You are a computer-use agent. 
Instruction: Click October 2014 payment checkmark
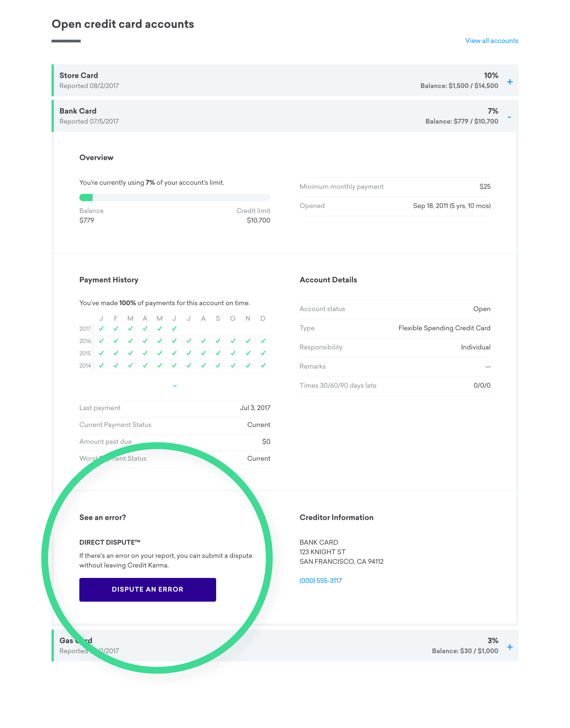(x=233, y=366)
